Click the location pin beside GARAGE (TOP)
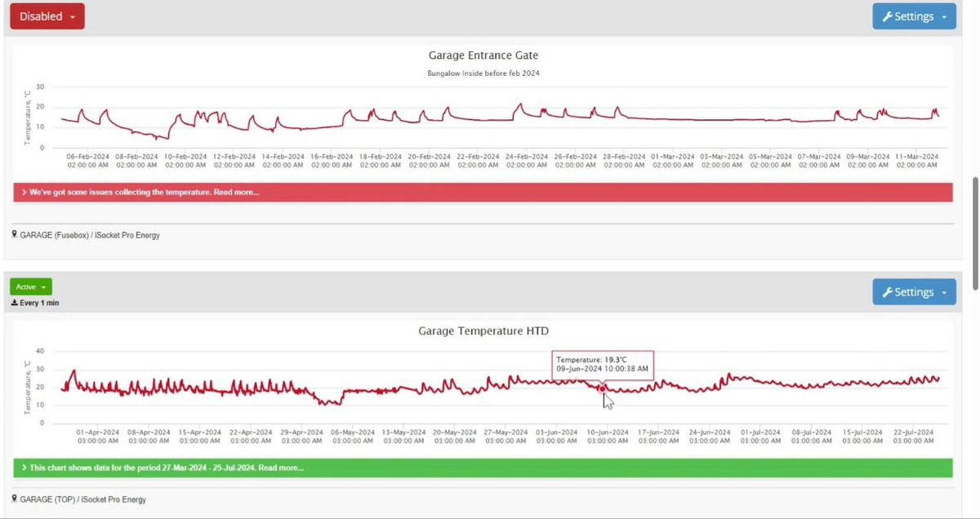Screen dimensions: 980x519 point(15,499)
